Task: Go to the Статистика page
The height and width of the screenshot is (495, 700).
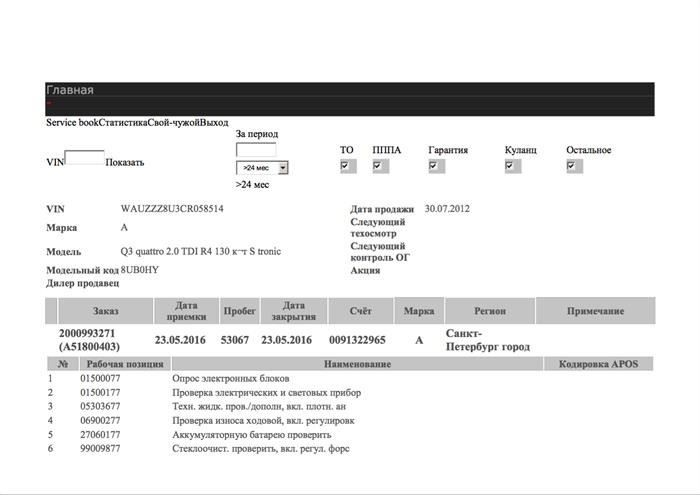Action: click(123, 123)
